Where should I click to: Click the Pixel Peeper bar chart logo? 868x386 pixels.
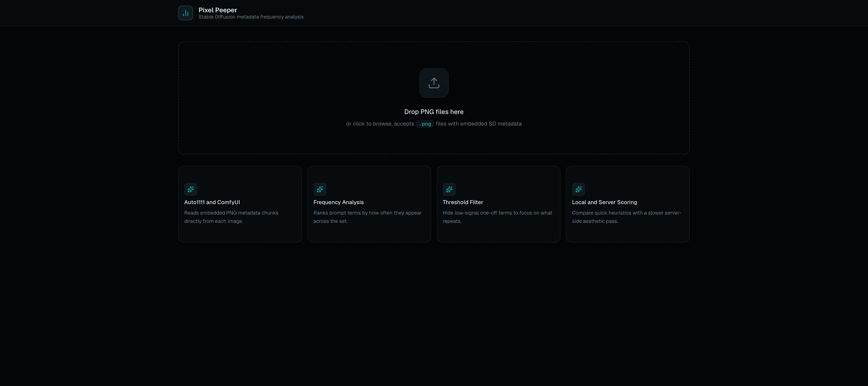pyautogui.click(x=185, y=13)
